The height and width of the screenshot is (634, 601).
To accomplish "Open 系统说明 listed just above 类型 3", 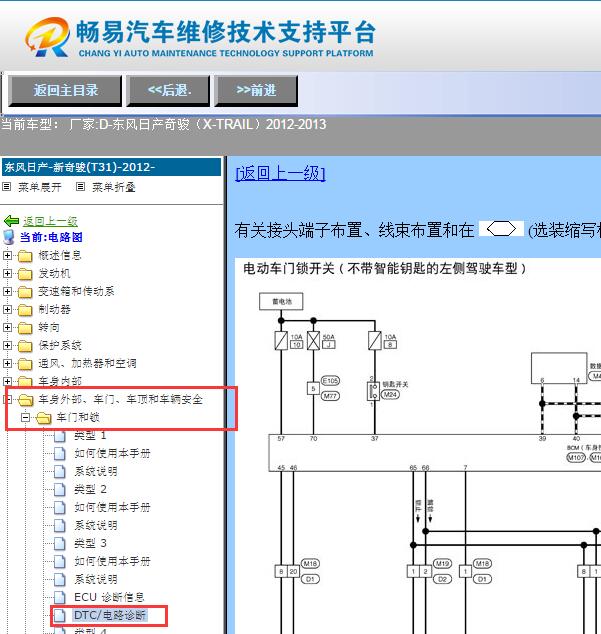I will click(96, 525).
